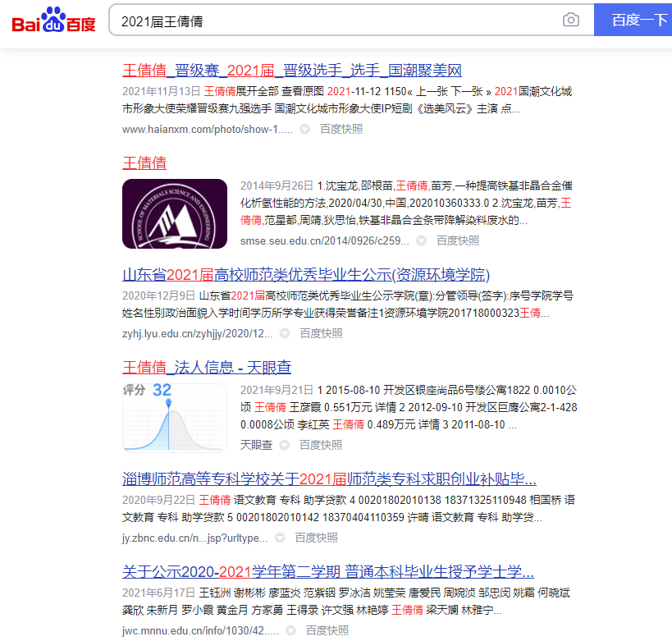
Task: Open 淄博师范高等专科学校关于2021届师范类 result
Action: click(329, 479)
